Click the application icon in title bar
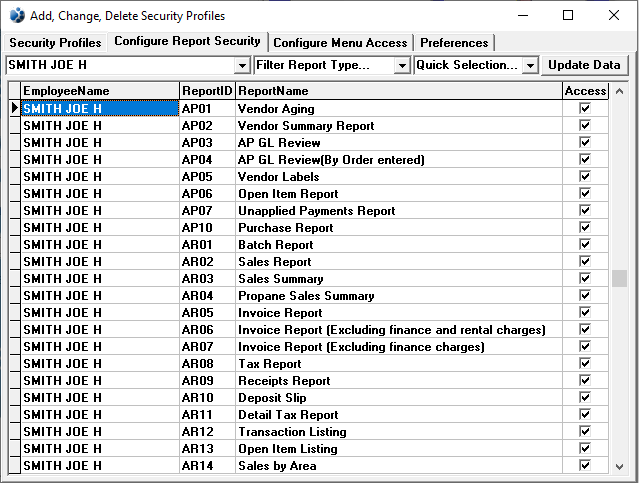Viewport: 639px width, 483px height. pos(16,15)
